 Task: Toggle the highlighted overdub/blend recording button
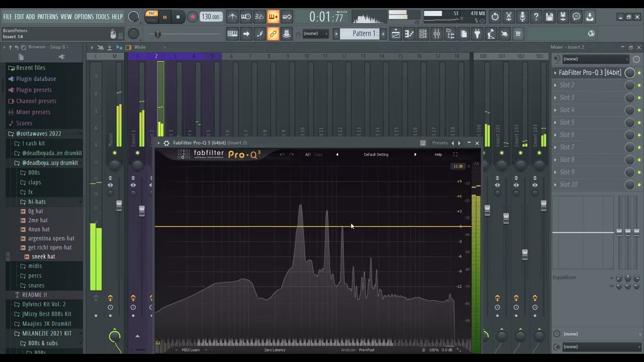click(x=273, y=17)
